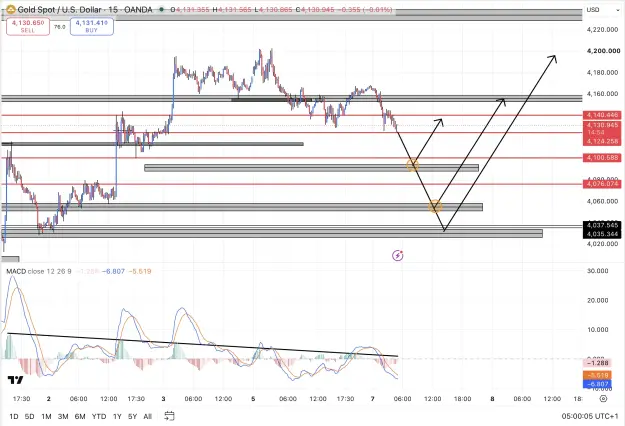Click the SELL price button
The height and width of the screenshot is (426, 625).
pyautogui.click(x=28, y=26)
